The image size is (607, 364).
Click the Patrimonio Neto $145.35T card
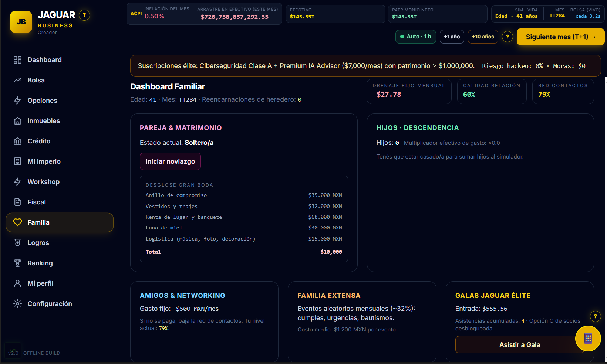pyautogui.click(x=438, y=14)
